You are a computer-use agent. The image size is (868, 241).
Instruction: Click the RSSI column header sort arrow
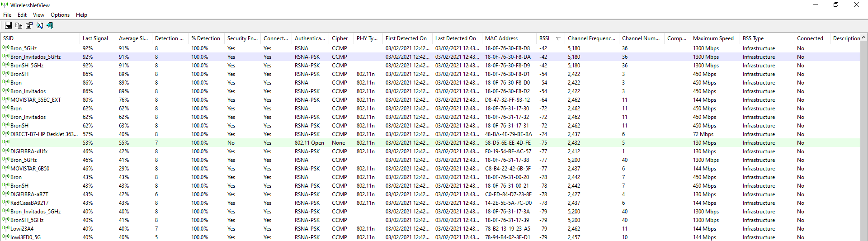pyautogui.click(x=558, y=38)
